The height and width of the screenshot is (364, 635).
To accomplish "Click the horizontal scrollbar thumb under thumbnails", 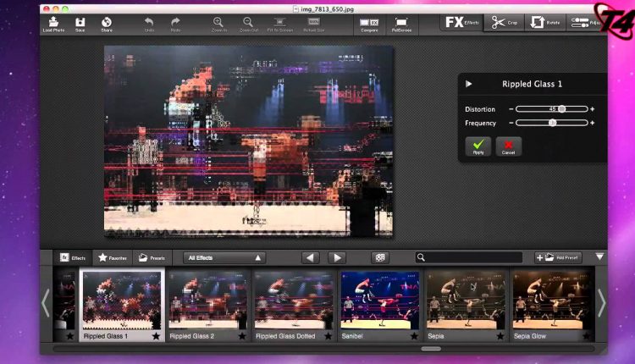I will coord(431,349).
